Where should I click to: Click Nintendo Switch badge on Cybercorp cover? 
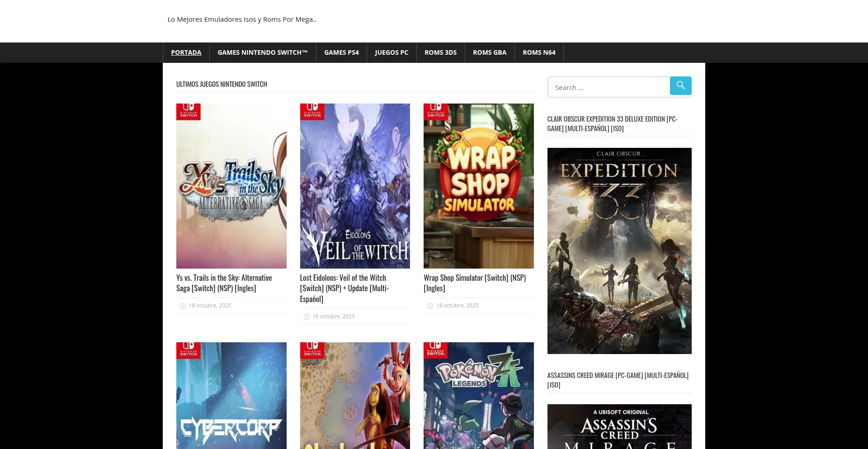click(x=189, y=350)
